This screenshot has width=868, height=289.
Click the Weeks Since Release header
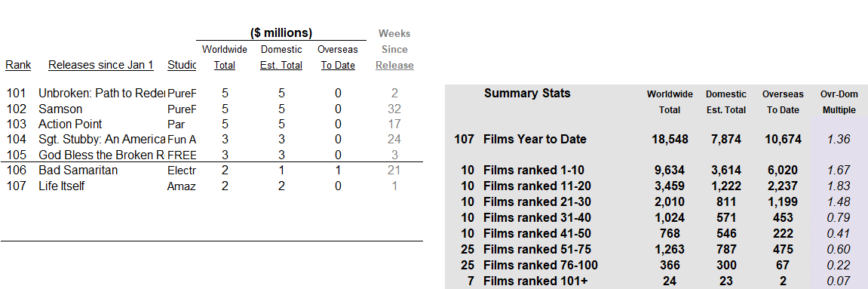point(394,49)
